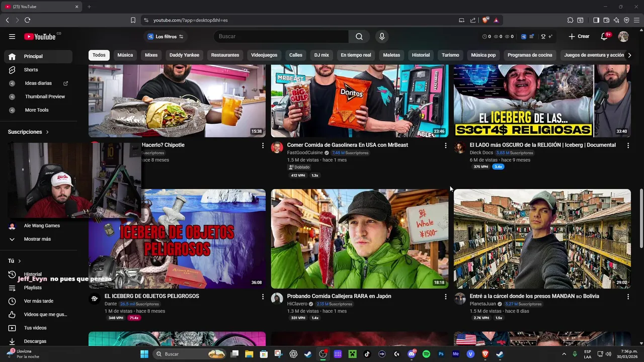Screen dimensions: 644x362
Task: Open the browser extensions puzzle icon
Action: [x=570, y=20]
